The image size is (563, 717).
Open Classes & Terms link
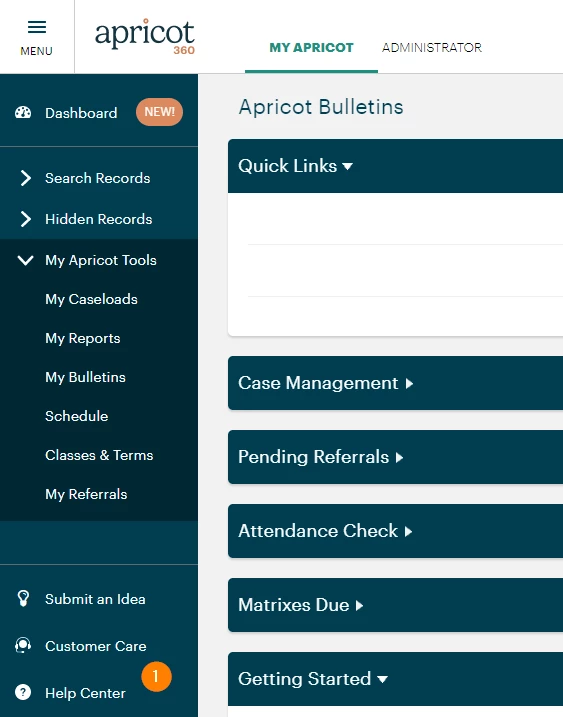click(x=99, y=455)
